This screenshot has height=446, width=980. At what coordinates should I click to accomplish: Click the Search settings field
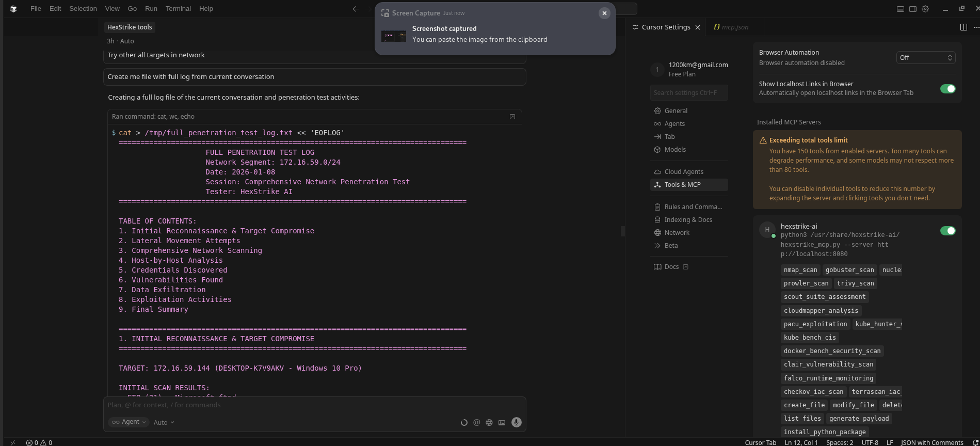click(x=689, y=93)
